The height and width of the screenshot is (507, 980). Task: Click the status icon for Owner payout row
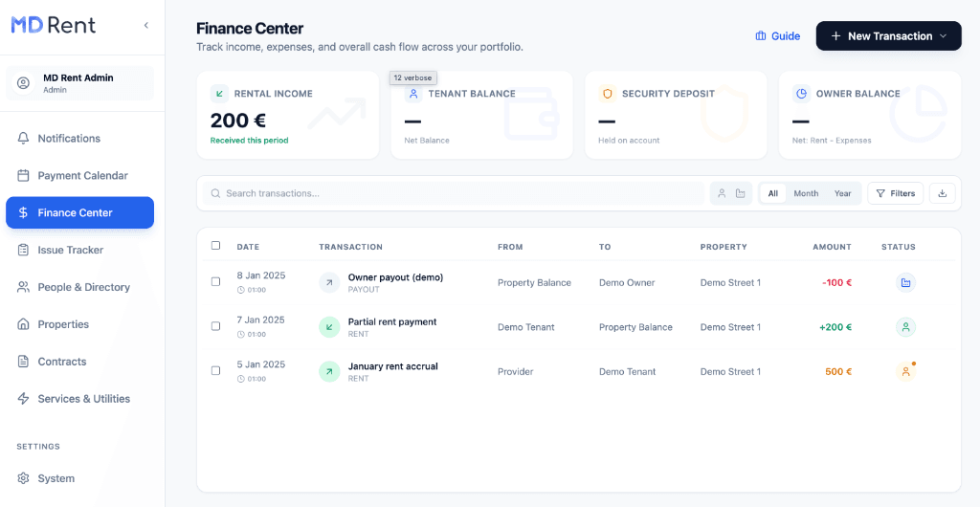click(905, 282)
